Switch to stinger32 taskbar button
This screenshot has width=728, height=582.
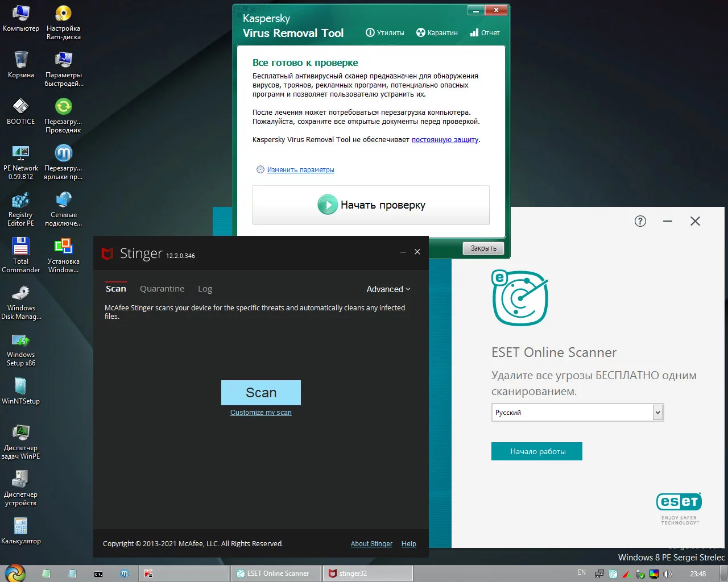point(368,573)
